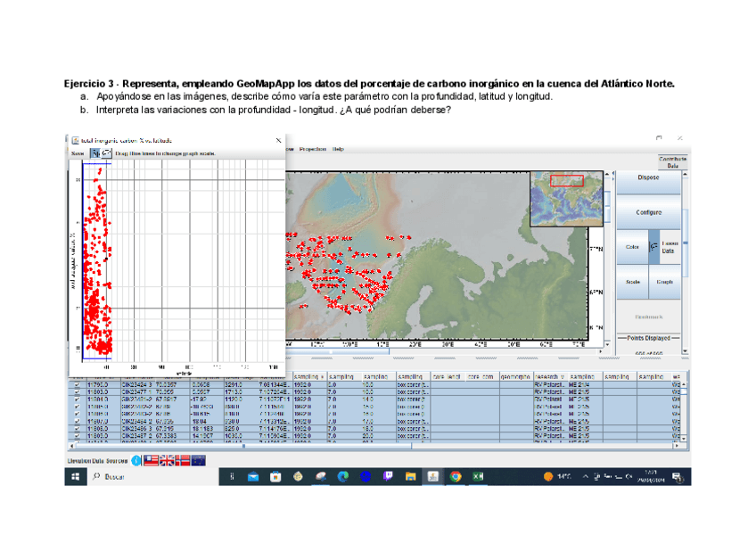Toggle checkbox of second data table row
The height and width of the screenshot is (535, 756).
pyautogui.click(x=78, y=391)
